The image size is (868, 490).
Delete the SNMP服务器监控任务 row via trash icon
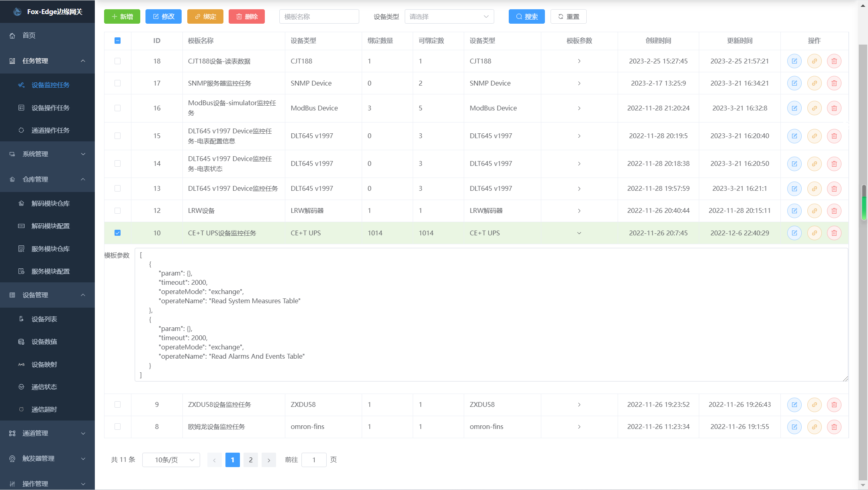pyautogui.click(x=834, y=83)
